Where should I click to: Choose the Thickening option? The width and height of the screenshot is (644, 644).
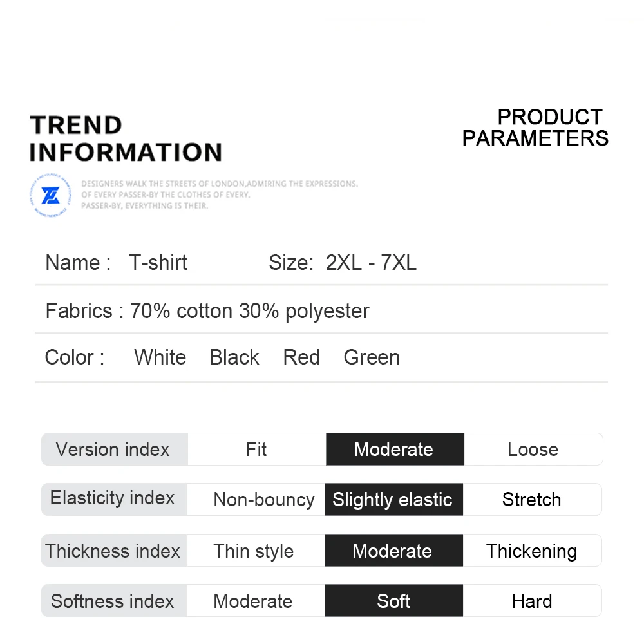click(x=532, y=551)
